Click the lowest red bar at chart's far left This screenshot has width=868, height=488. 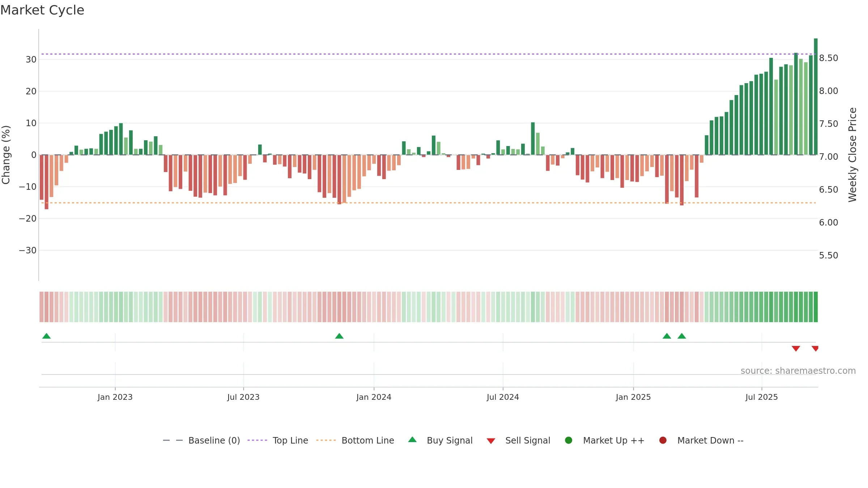coord(46,182)
